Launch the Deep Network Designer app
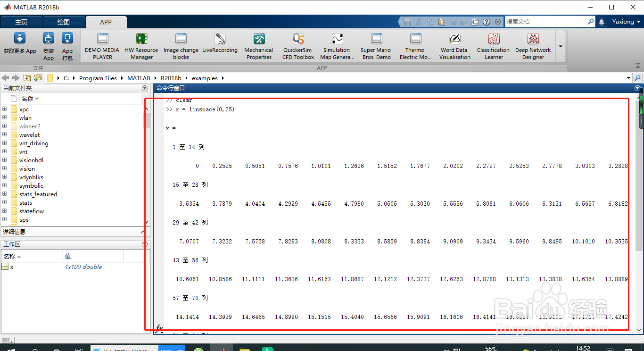Screen dimensions: 644x351 coord(533,46)
